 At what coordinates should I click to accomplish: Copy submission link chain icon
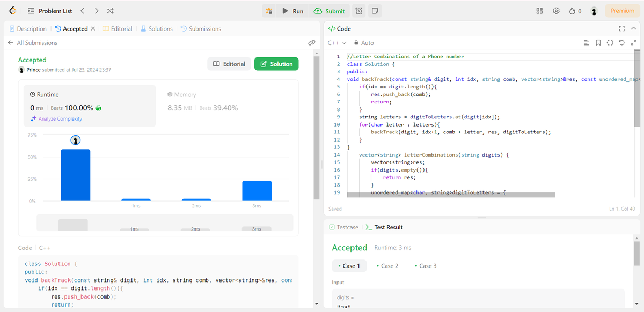click(x=311, y=42)
